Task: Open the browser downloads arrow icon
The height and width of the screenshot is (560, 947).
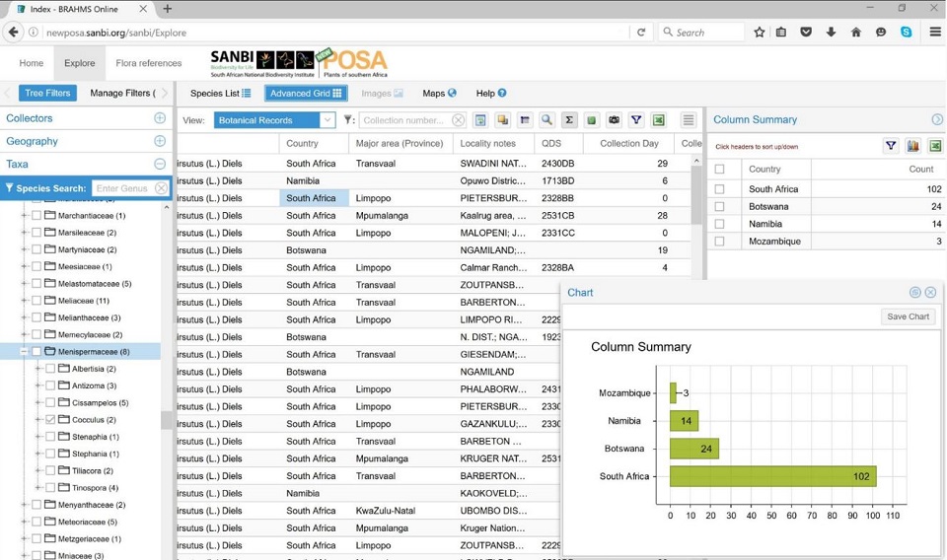Action: tap(831, 33)
